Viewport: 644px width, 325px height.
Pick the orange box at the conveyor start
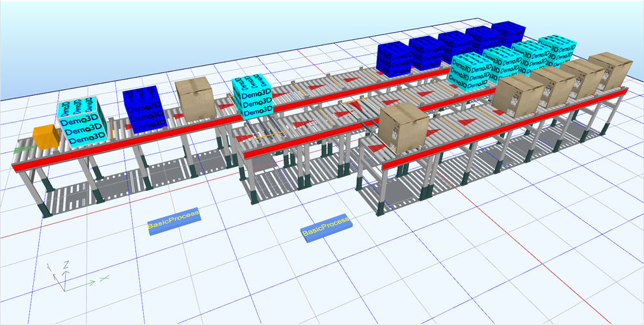click(46, 137)
